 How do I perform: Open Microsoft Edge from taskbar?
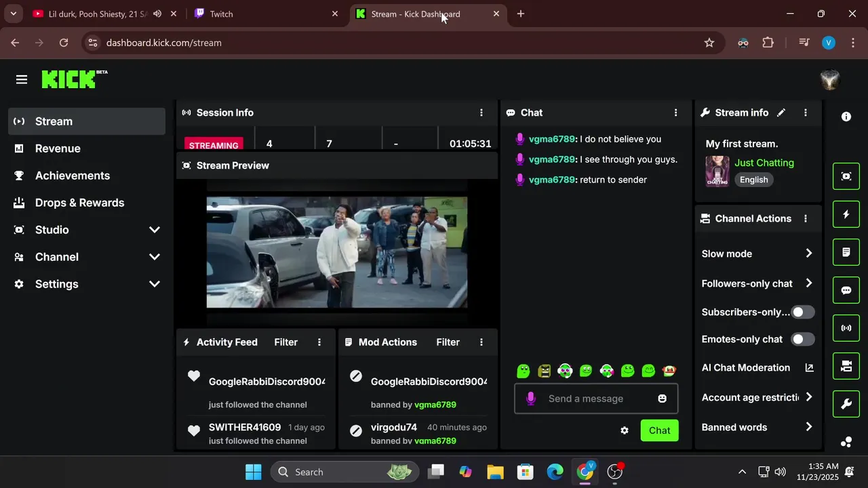(555, 472)
